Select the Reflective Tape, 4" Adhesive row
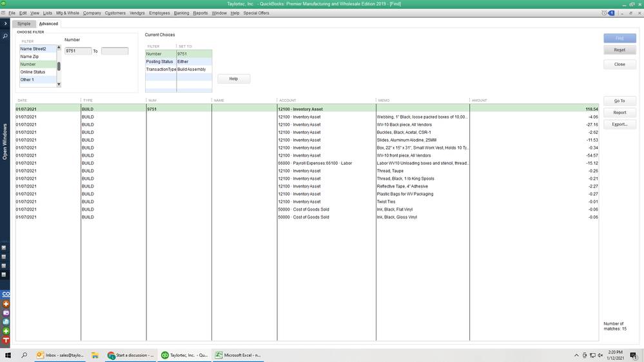Image resolution: width=644 pixels, height=362 pixels. point(307,186)
